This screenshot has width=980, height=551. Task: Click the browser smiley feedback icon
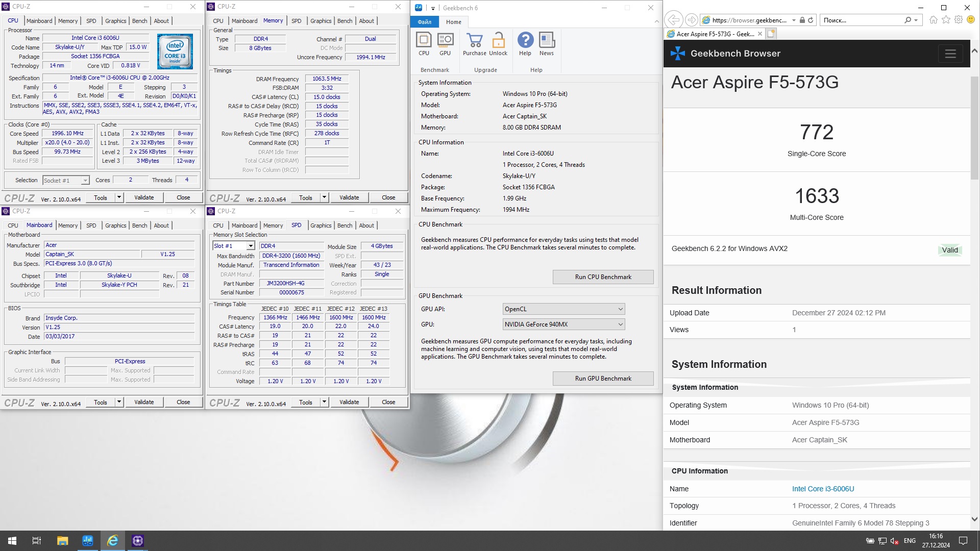pyautogui.click(x=971, y=20)
